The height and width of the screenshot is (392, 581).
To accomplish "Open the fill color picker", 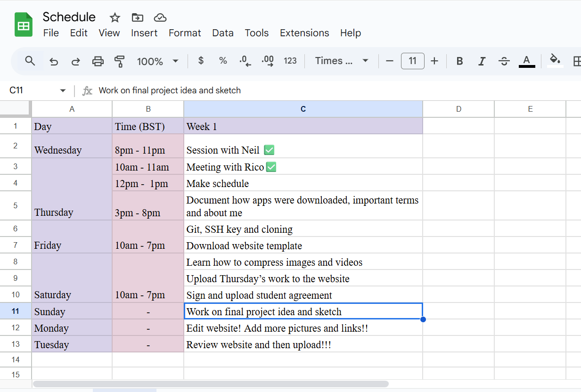I will pos(555,61).
